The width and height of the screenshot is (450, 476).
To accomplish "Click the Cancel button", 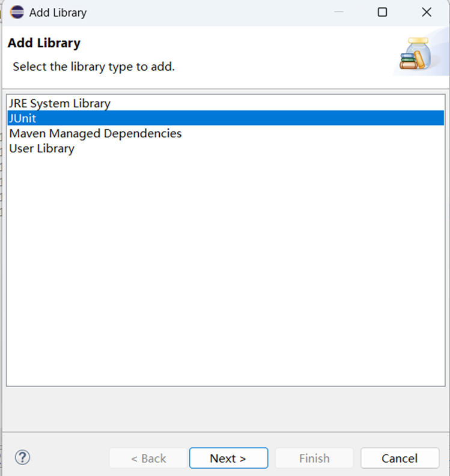I will (400, 458).
